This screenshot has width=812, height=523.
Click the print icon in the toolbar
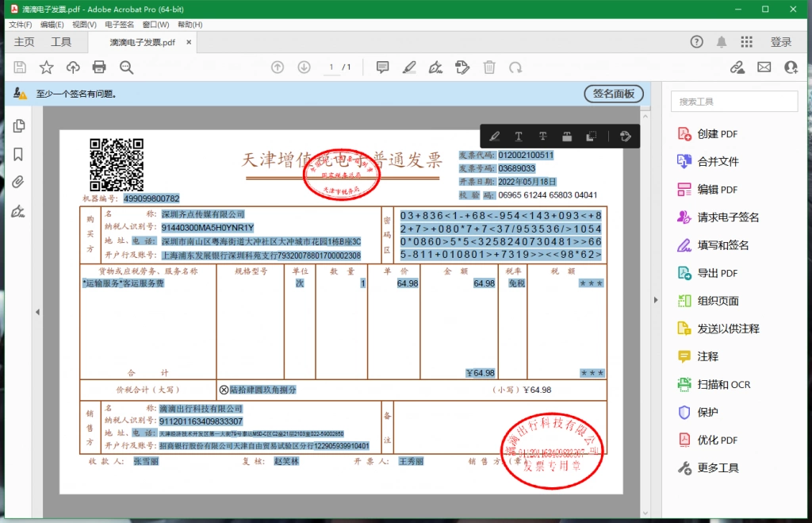pyautogui.click(x=99, y=67)
